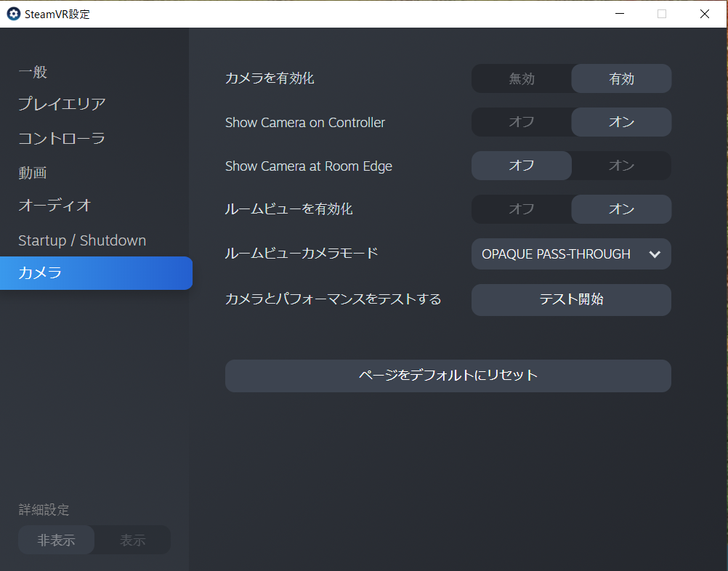The height and width of the screenshot is (571, 728).
Task: Switch to the プレイエリア tab
Action: 62,104
